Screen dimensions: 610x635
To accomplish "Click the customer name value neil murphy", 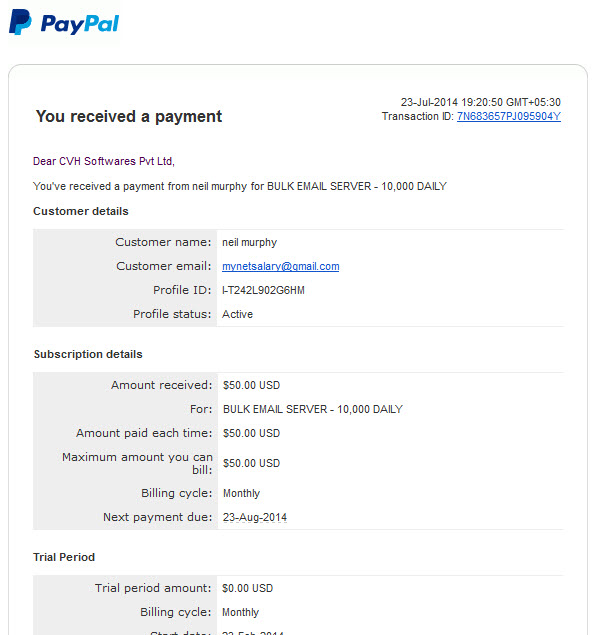I will click(x=250, y=242).
